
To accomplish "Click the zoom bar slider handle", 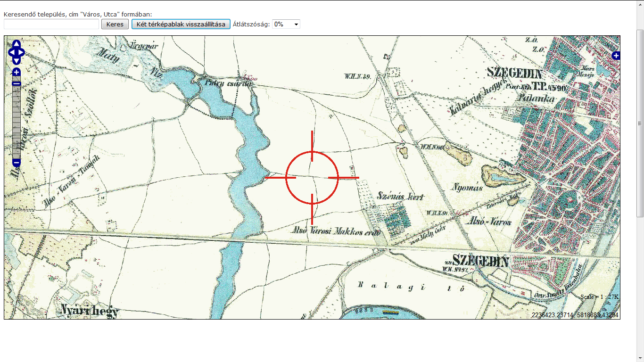I will pos(17,84).
